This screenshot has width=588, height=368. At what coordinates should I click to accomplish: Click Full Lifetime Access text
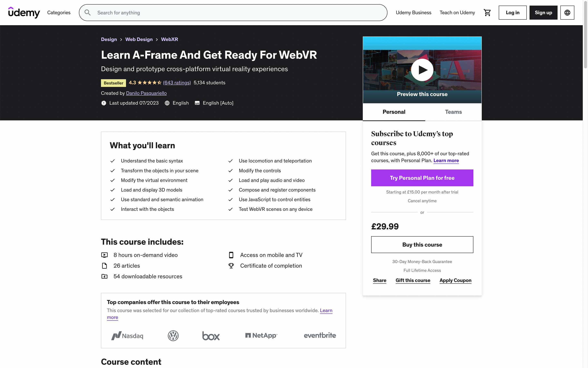(422, 270)
